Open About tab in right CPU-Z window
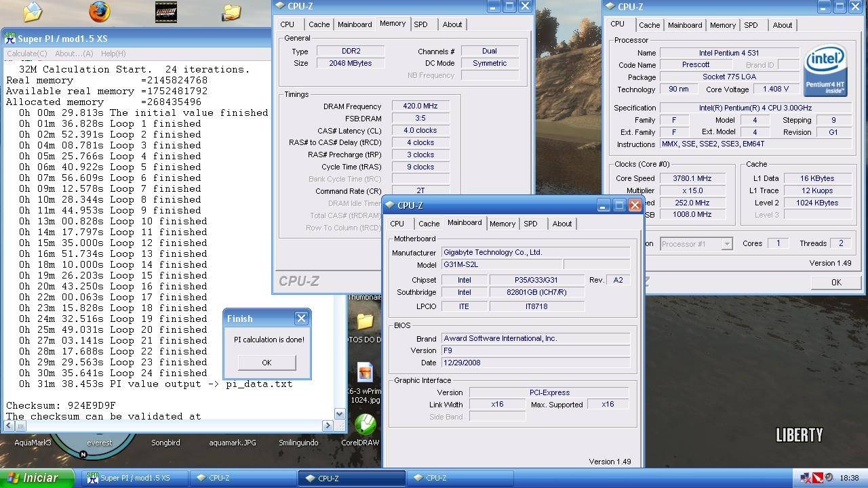Image resolution: width=868 pixels, height=488 pixels. pos(783,25)
